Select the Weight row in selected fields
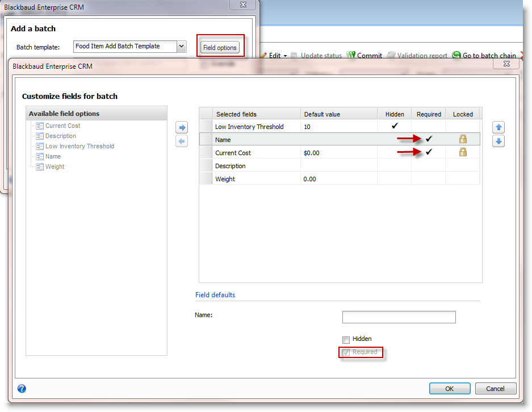Screen dimensions: 532x412 coord(340,178)
